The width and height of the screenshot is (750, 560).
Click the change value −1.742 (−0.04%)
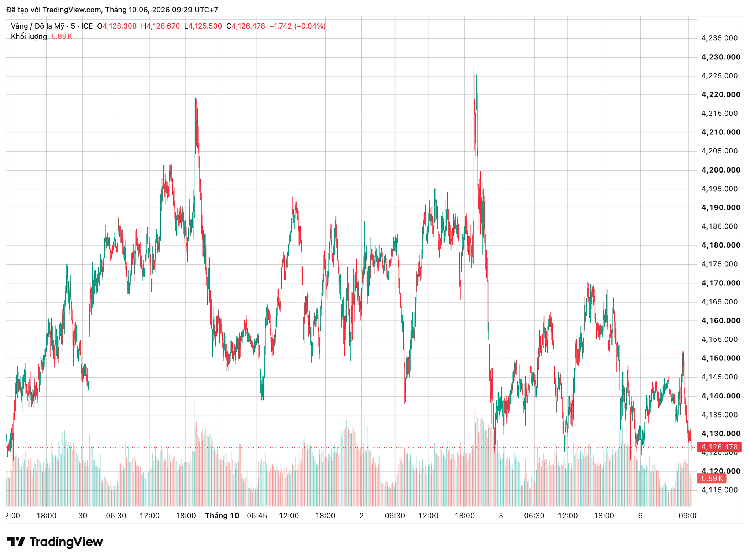tap(297, 26)
